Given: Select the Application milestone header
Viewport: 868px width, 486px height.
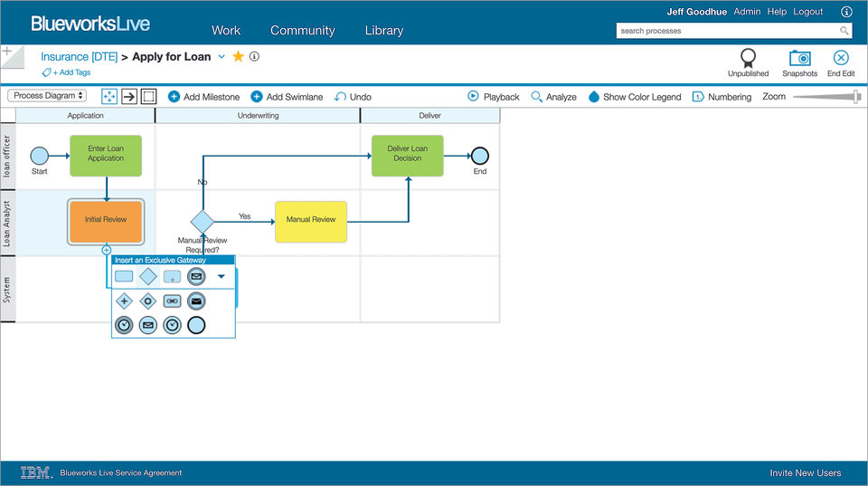Looking at the screenshot, I should [x=85, y=115].
